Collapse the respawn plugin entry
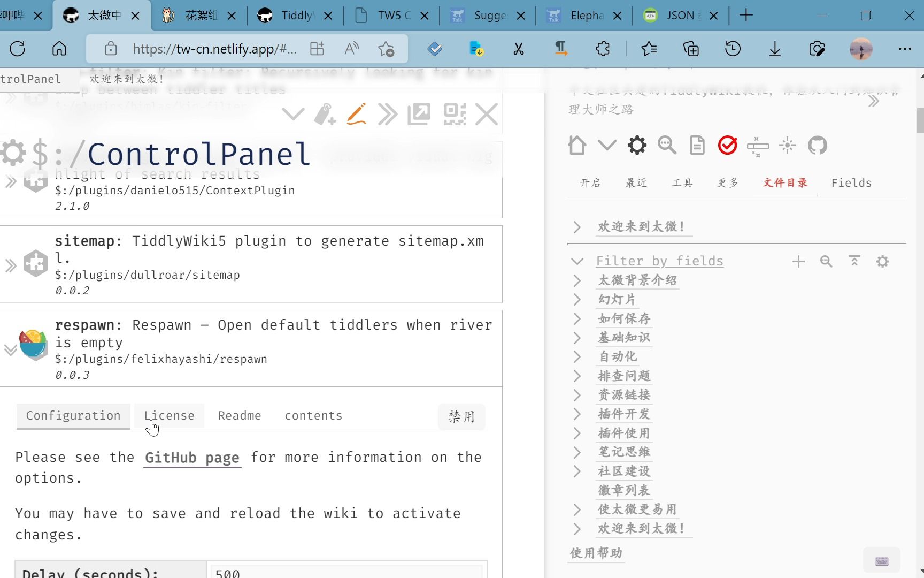This screenshot has width=924, height=578. click(x=11, y=350)
